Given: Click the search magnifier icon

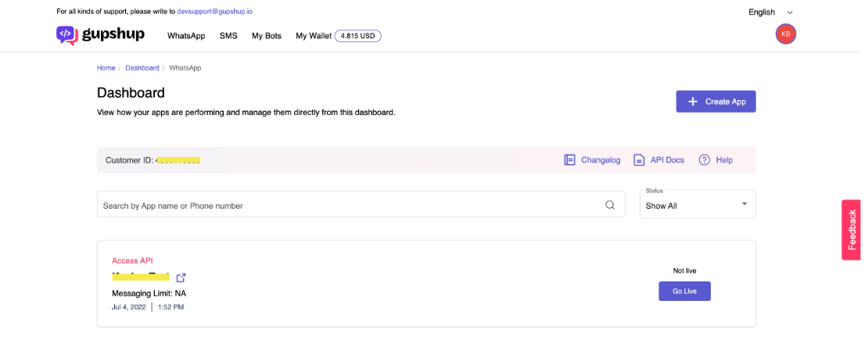Looking at the screenshot, I should (609, 205).
